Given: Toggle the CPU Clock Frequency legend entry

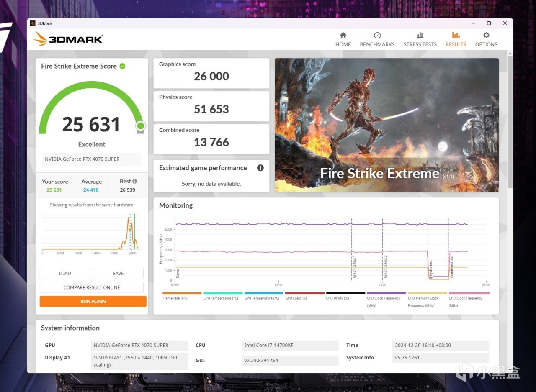Looking at the screenshot, I should coord(387,300).
